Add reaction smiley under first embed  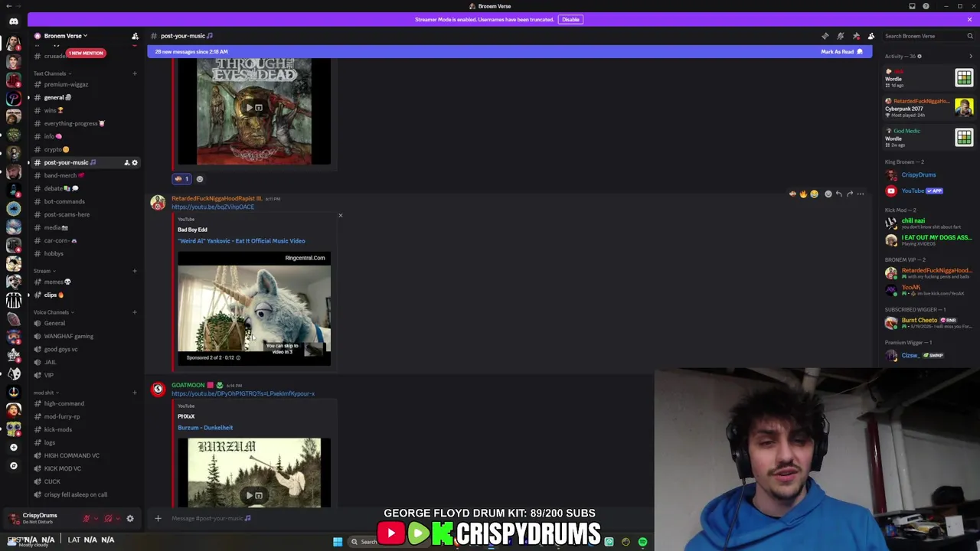[x=200, y=179]
